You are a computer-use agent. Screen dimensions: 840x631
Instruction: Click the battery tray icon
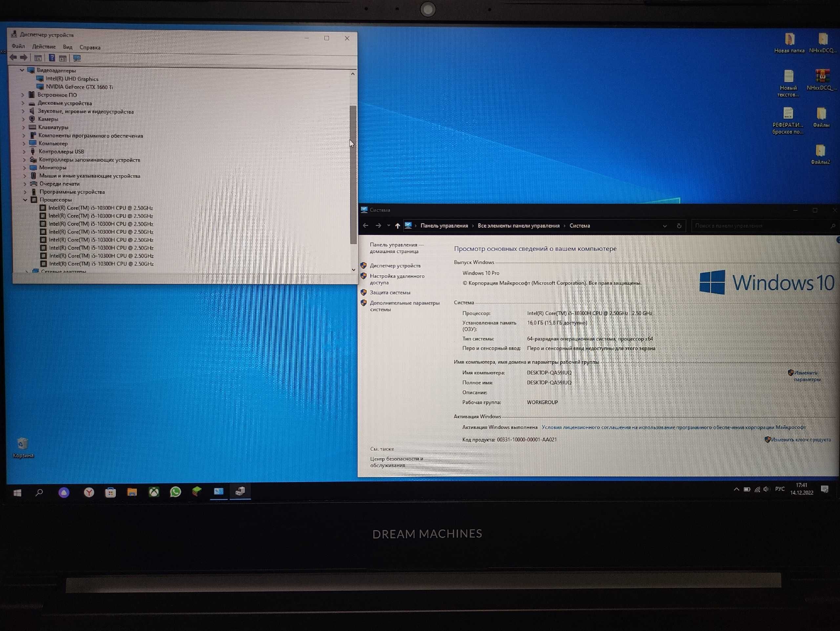click(x=746, y=489)
